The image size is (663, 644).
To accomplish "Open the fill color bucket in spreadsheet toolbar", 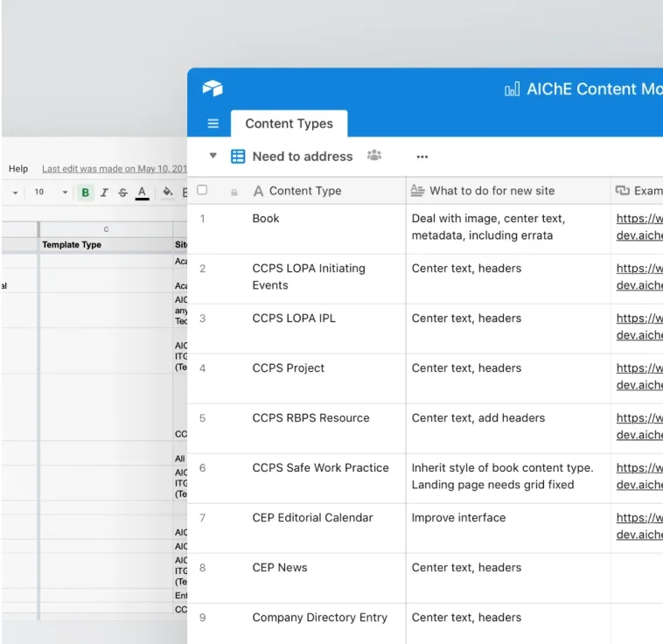I will point(167,192).
